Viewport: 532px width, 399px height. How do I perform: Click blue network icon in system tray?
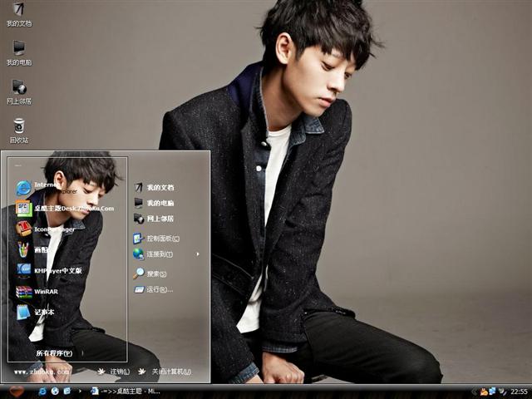pos(492,392)
